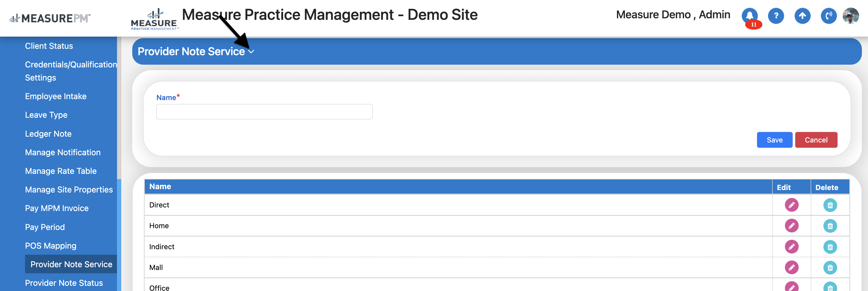868x291 pixels.
Task: Click the Cancel button
Action: tap(816, 140)
